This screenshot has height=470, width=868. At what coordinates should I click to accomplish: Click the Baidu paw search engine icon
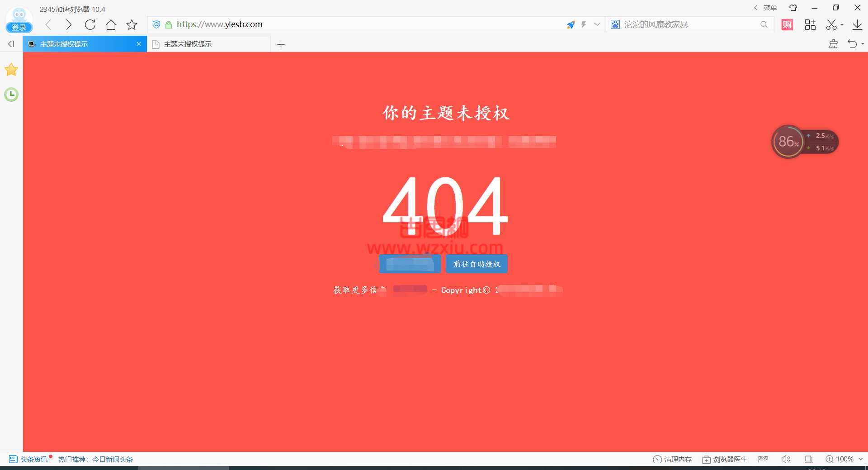click(x=615, y=24)
